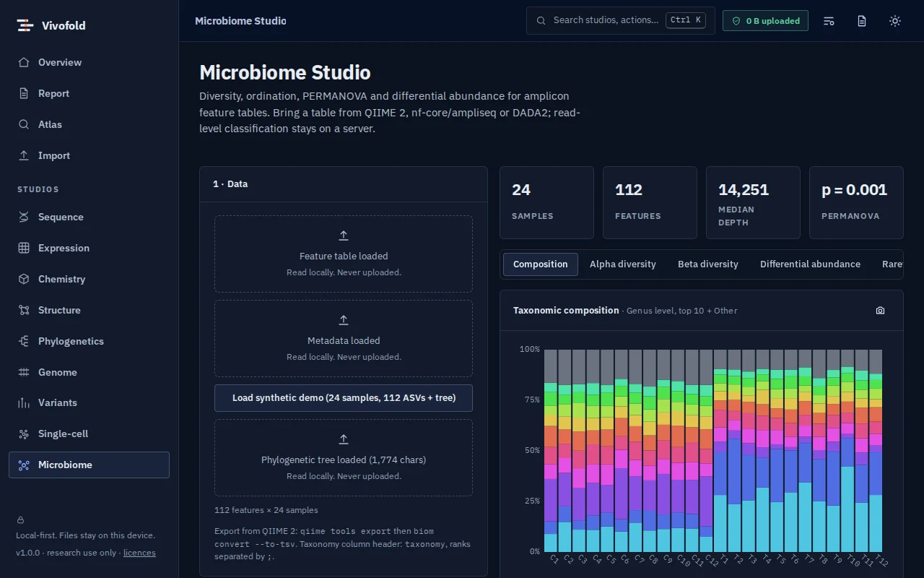Click the Expression grid icon
The image size is (924, 578).
(x=24, y=248)
